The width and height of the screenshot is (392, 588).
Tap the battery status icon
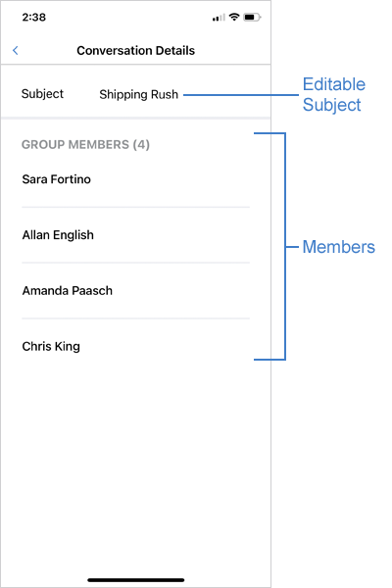pyautogui.click(x=252, y=17)
